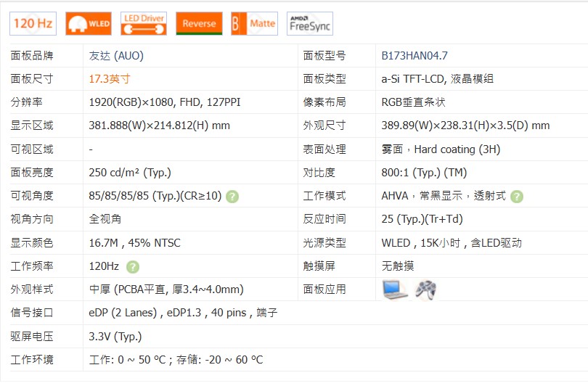Click the 120 Hz feature badge

pyautogui.click(x=33, y=23)
